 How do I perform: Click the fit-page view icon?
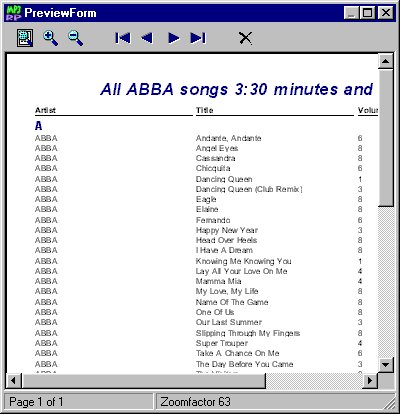point(25,38)
